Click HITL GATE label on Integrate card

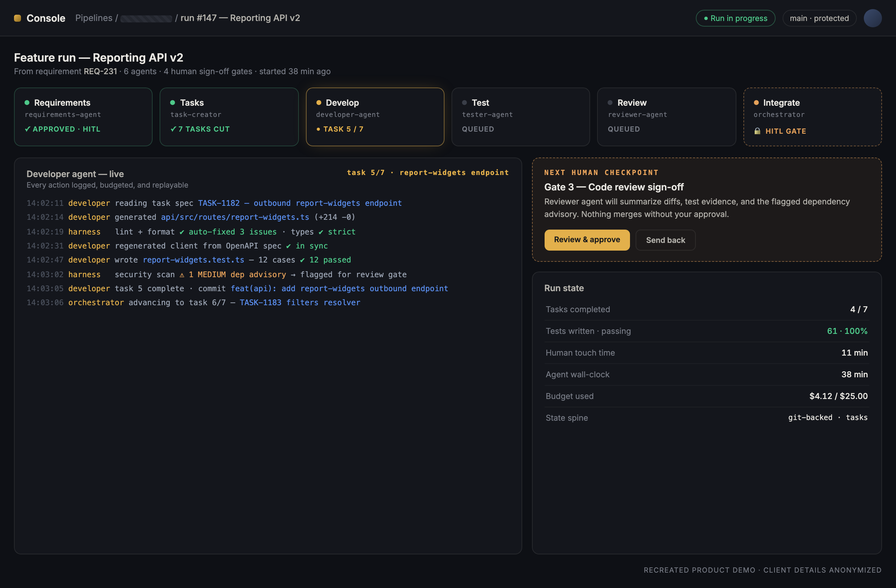pyautogui.click(x=785, y=131)
